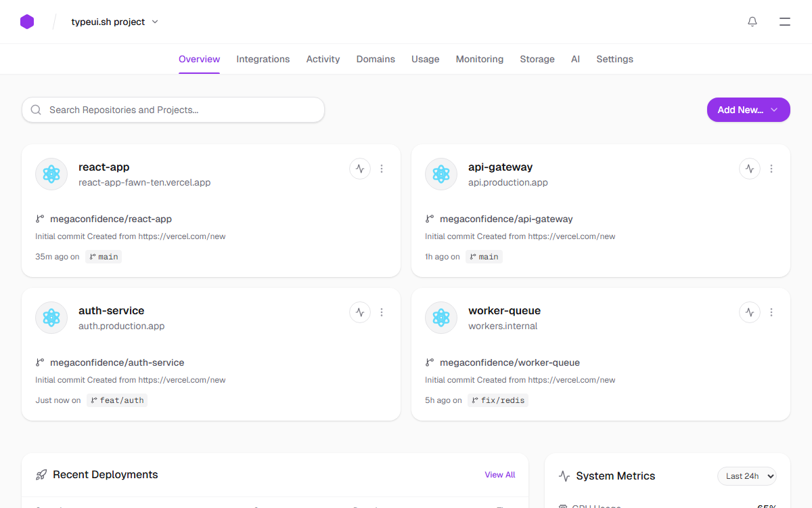The width and height of the screenshot is (812, 508).
Task: Open the hamburger menu icon
Action: tap(785, 22)
